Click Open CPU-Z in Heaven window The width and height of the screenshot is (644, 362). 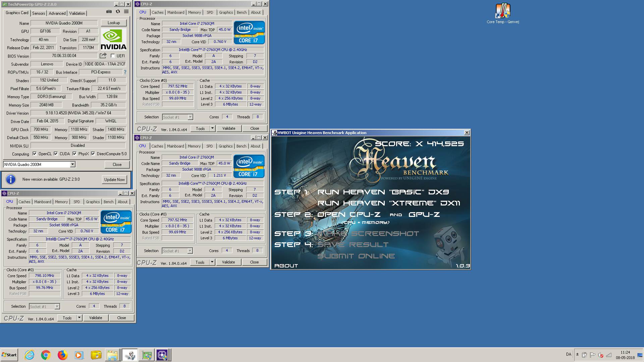pyautogui.click(x=349, y=215)
